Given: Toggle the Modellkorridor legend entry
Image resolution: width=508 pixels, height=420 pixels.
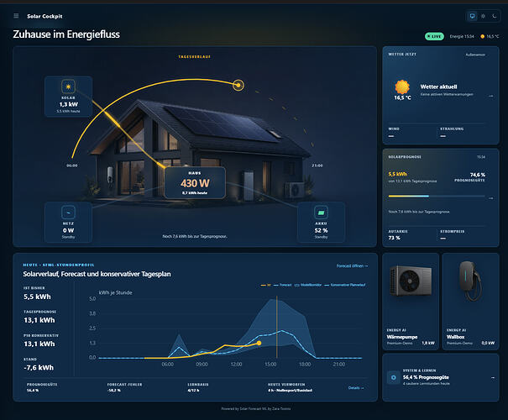Looking at the screenshot, I should (x=308, y=285).
